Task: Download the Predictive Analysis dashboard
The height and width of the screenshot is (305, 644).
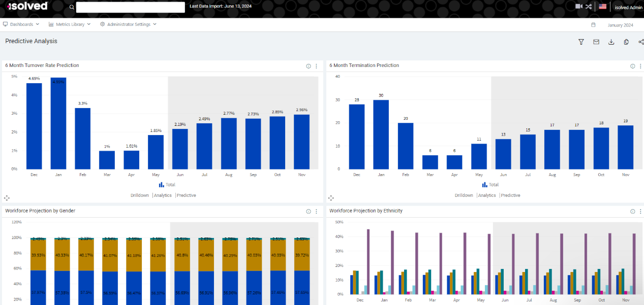Action: [x=611, y=42]
